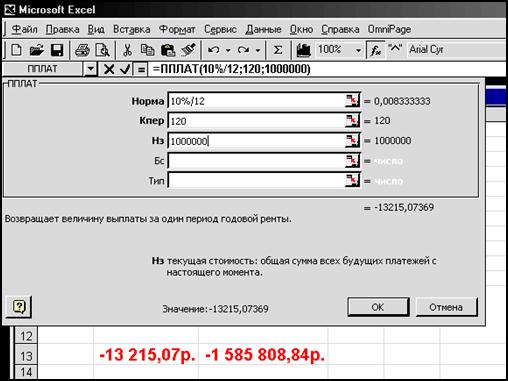Create a new workbook from toolbar
Image resolution: width=508 pixels, height=381 pixels.
[x=16, y=50]
